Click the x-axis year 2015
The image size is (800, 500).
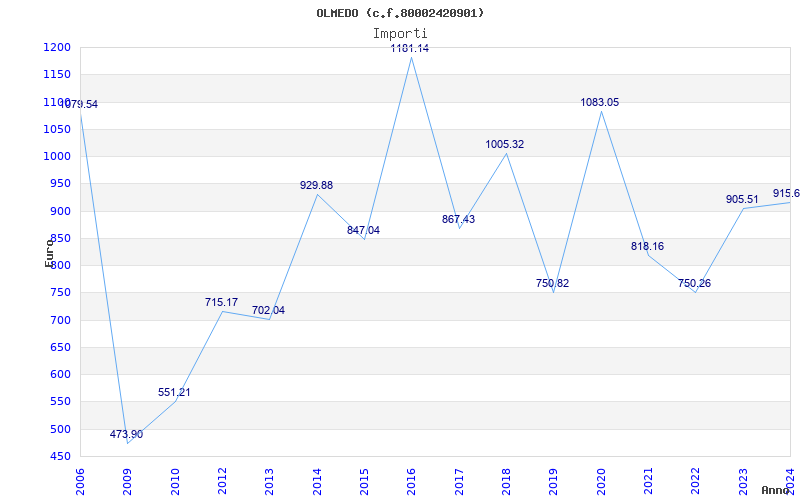(x=364, y=482)
